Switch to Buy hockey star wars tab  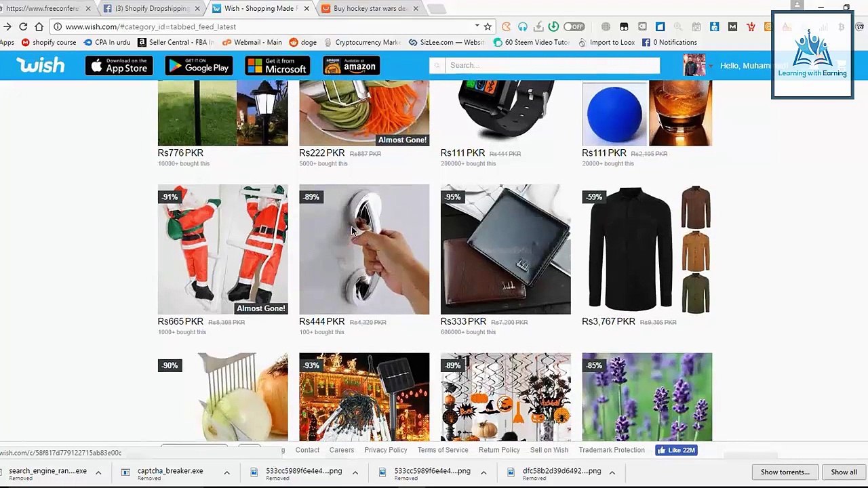(371, 8)
